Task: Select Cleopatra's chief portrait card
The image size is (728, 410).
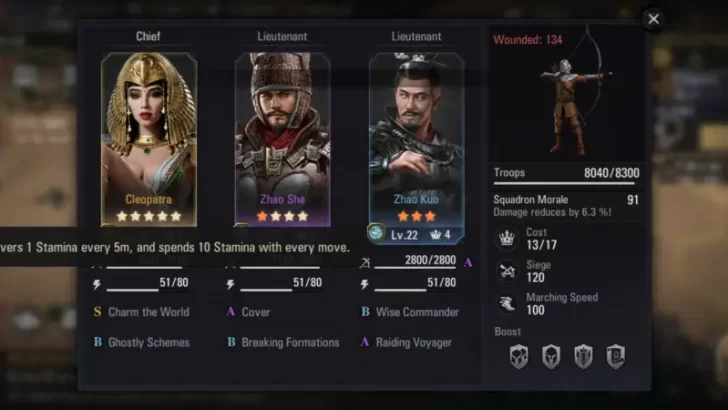Action: (x=149, y=139)
